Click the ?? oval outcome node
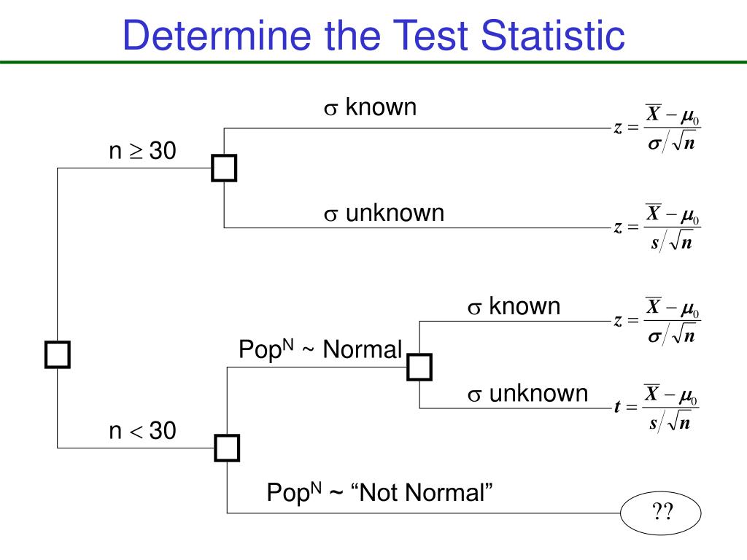The image size is (747, 560). click(x=661, y=513)
